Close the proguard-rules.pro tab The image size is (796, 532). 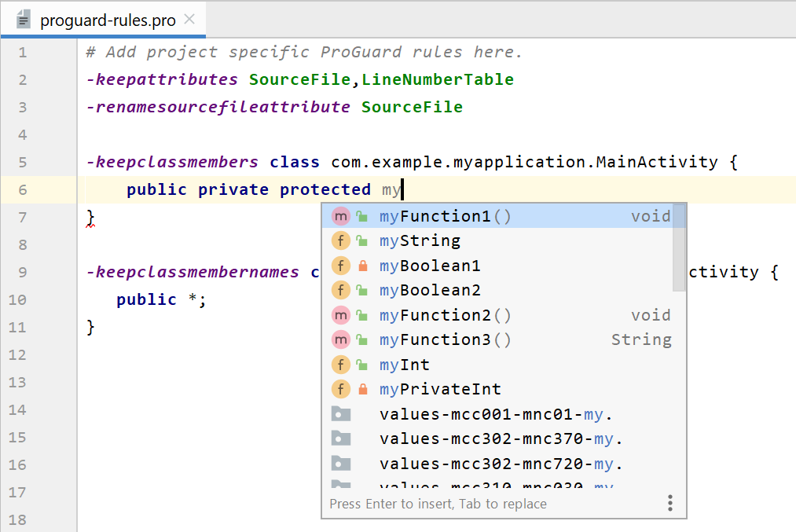[189, 19]
